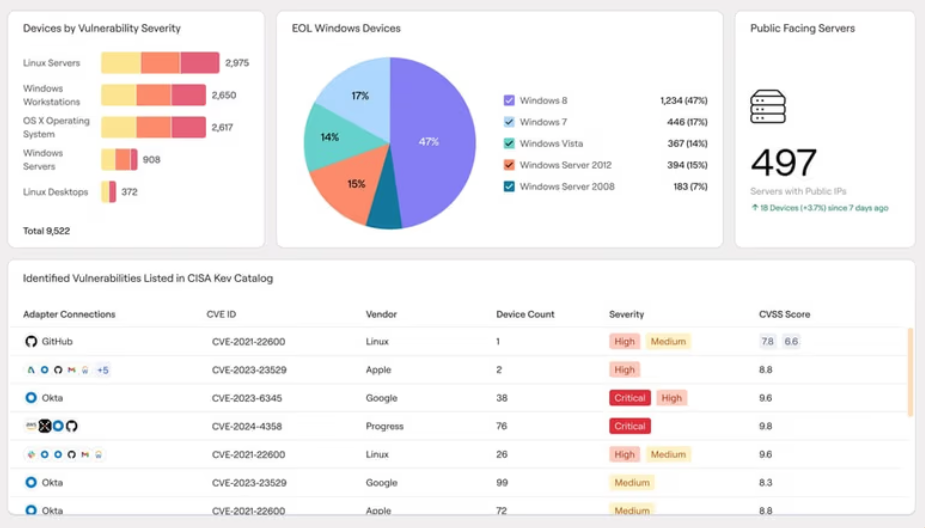The image size is (925, 528).
Task: Uncheck the Windows Server 2008 checkbox
Action: (x=509, y=187)
